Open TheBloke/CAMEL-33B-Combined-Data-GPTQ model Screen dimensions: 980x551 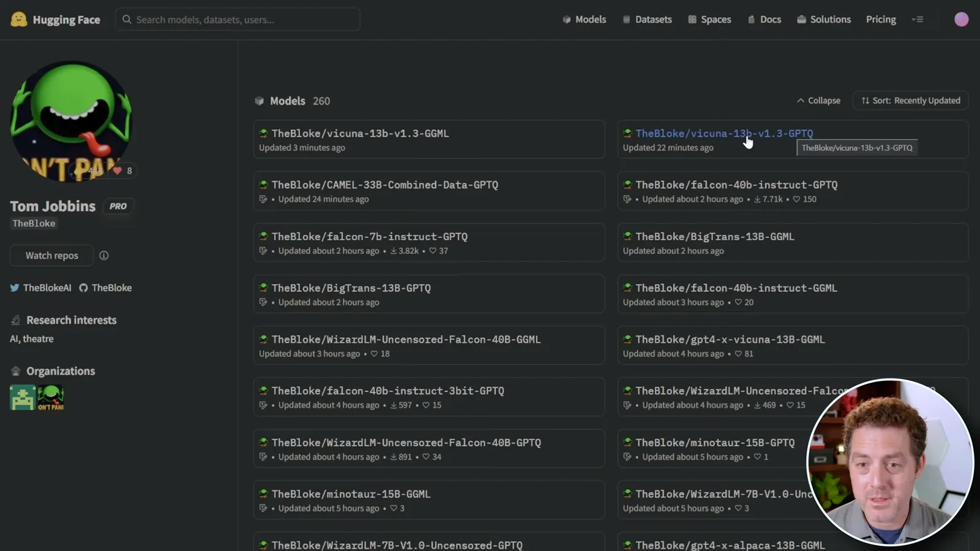tap(429, 191)
